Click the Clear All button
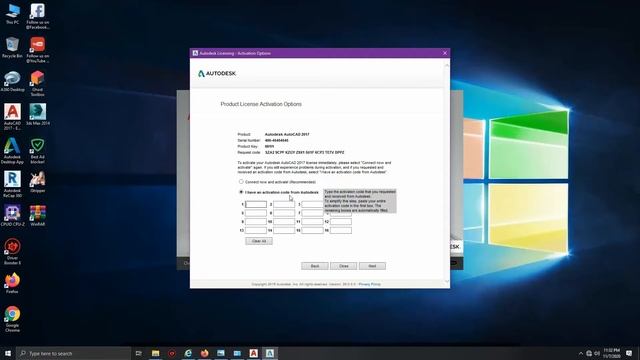The height and width of the screenshot is (360, 640). click(x=259, y=241)
